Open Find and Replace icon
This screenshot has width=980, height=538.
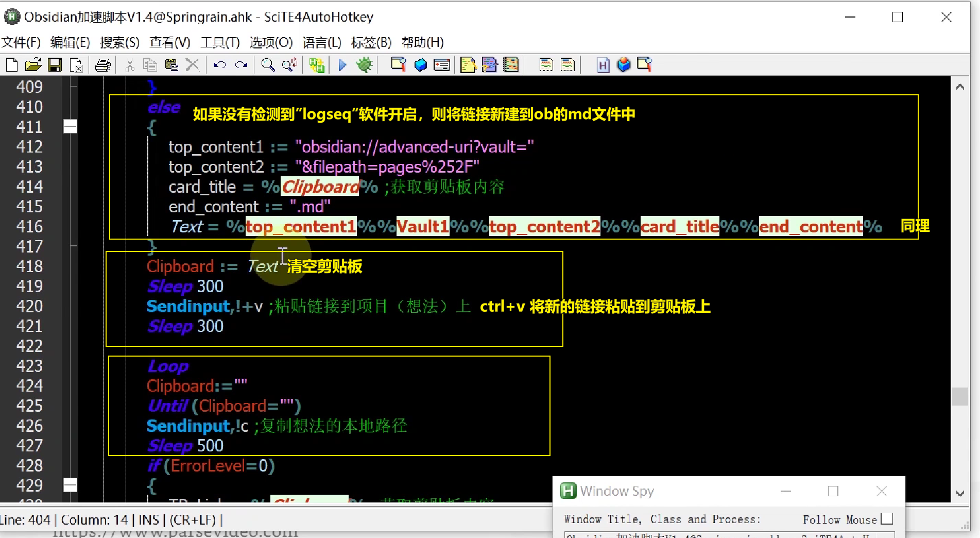[289, 65]
